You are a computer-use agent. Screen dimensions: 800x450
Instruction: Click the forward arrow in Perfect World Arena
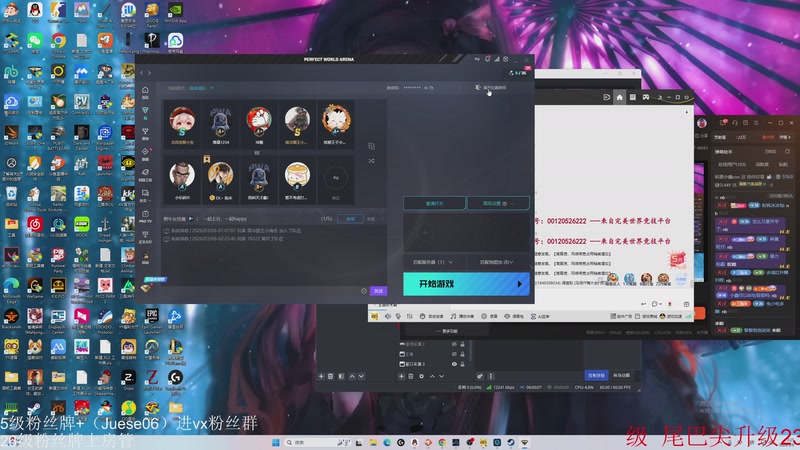149,73
